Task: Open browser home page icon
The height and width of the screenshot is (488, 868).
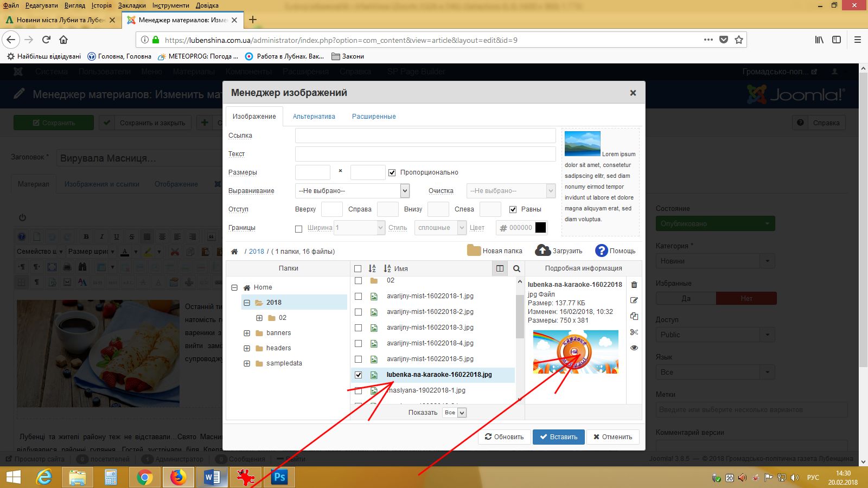Action: point(63,40)
